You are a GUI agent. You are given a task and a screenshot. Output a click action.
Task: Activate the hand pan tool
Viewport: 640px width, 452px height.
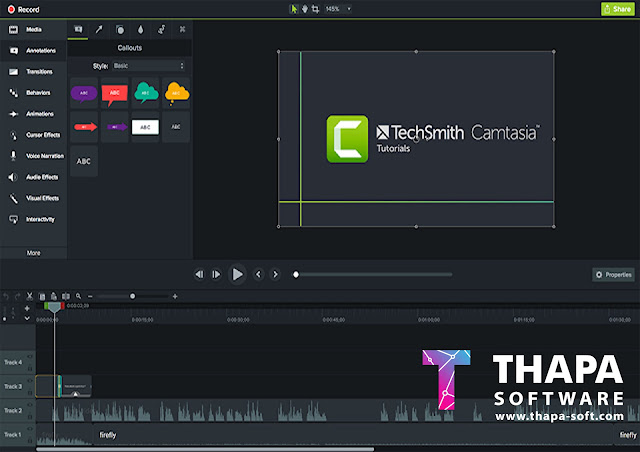(x=304, y=9)
